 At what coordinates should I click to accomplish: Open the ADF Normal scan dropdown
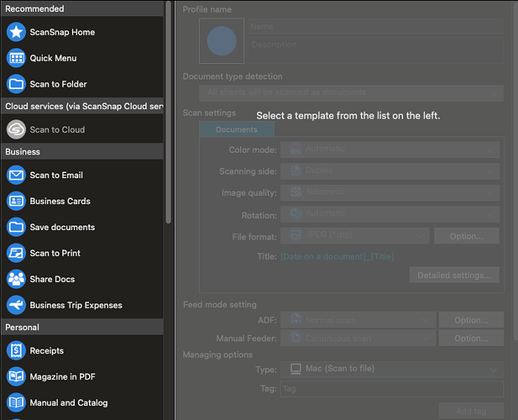point(358,320)
